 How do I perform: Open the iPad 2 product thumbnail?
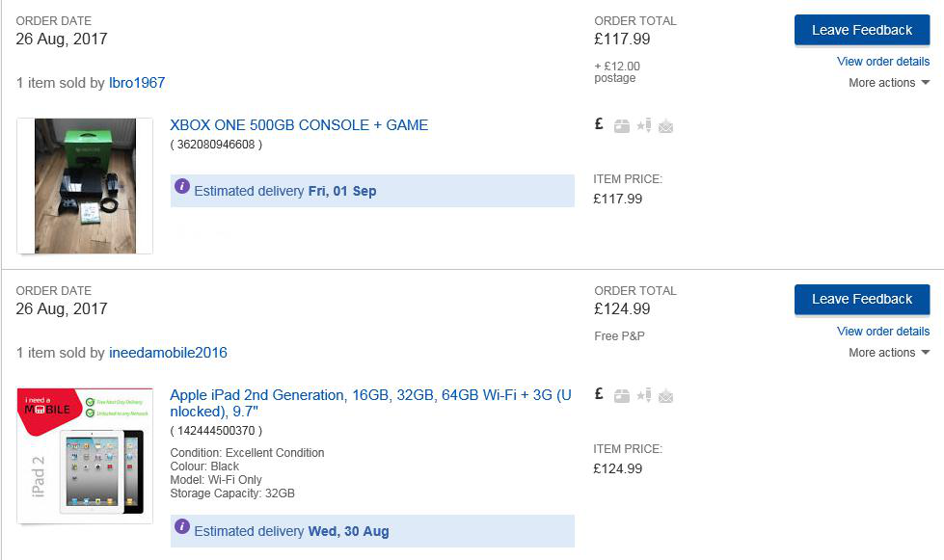tap(85, 455)
